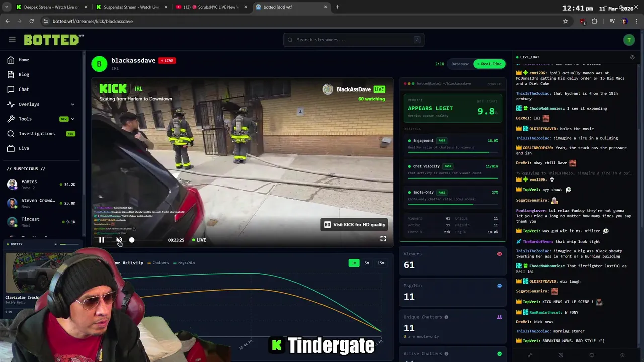Toggle mute on the stream player
644x362 pixels.
pos(119,240)
